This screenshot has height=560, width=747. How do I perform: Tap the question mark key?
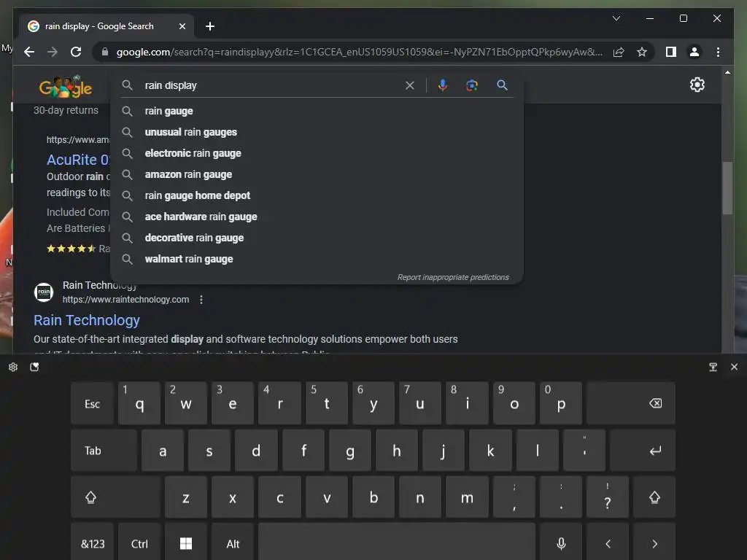[x=608, y=497]
